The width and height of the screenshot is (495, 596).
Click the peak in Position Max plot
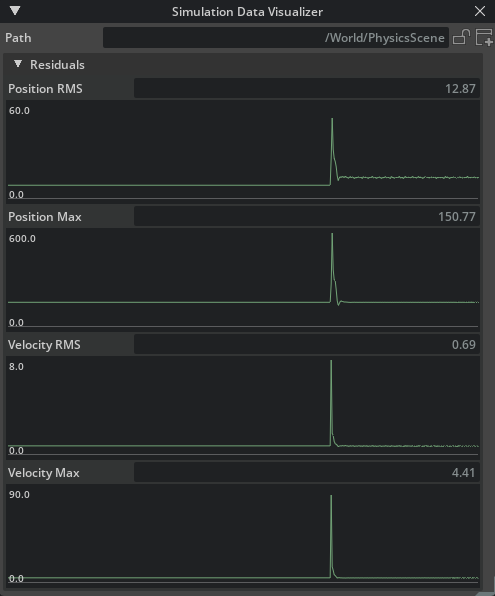[x=332, y=234]
